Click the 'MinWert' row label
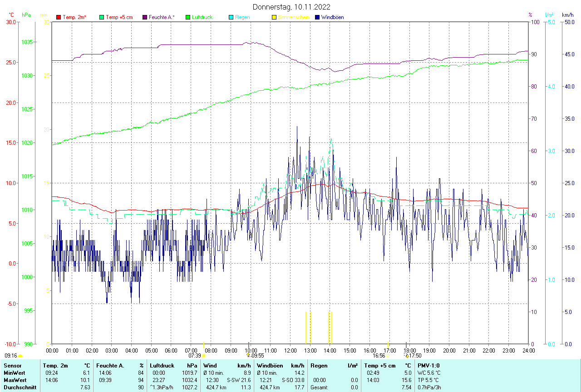The height and width of the screenshot is (392, 581). pyautogui.click(x=14, y=373)
